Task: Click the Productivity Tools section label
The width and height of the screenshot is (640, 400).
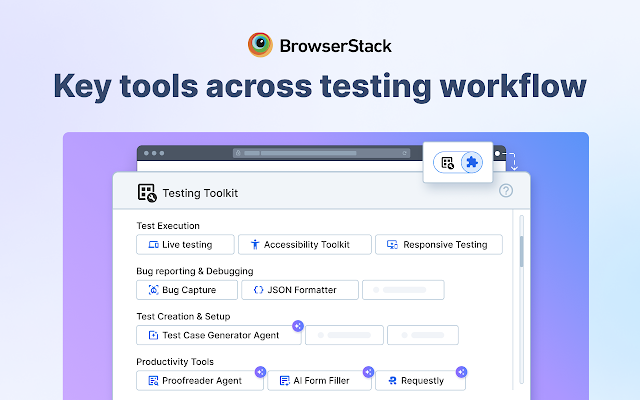Action: [x=175, y=362]
